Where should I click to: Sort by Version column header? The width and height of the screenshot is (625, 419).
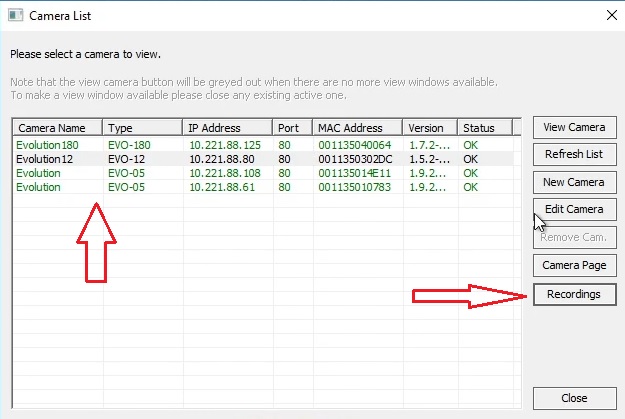coord(430,128)
